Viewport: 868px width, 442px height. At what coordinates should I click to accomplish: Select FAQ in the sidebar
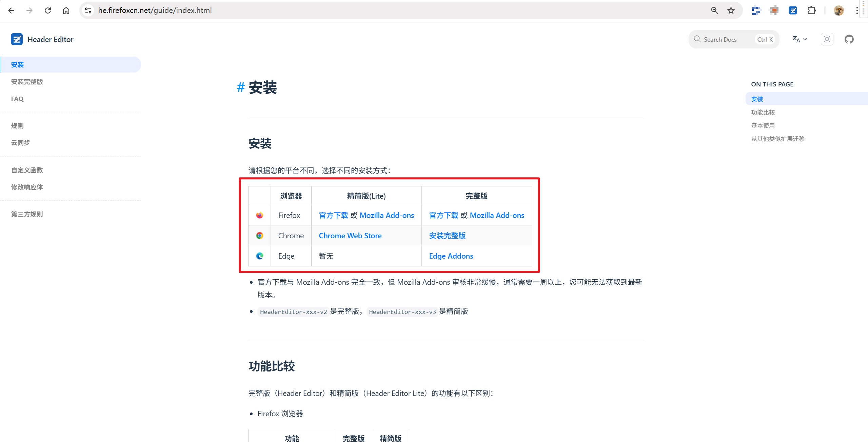click(17, 99)
